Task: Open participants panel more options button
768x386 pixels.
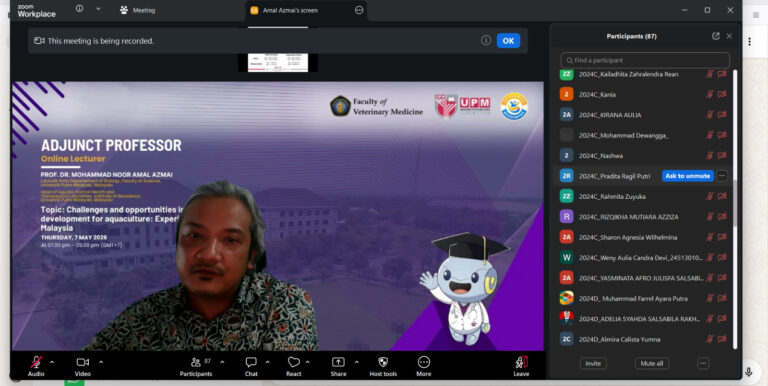Action: click(703, 363)
